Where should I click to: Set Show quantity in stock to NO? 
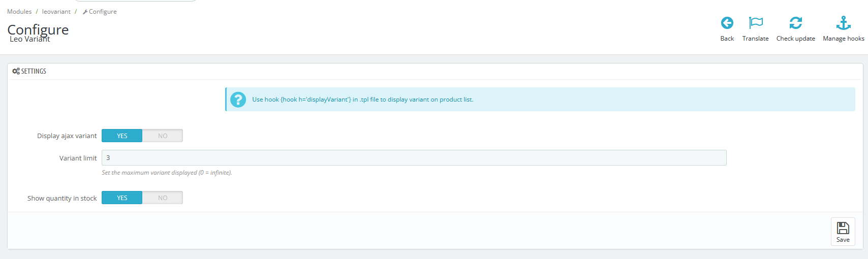coord(163,198)
